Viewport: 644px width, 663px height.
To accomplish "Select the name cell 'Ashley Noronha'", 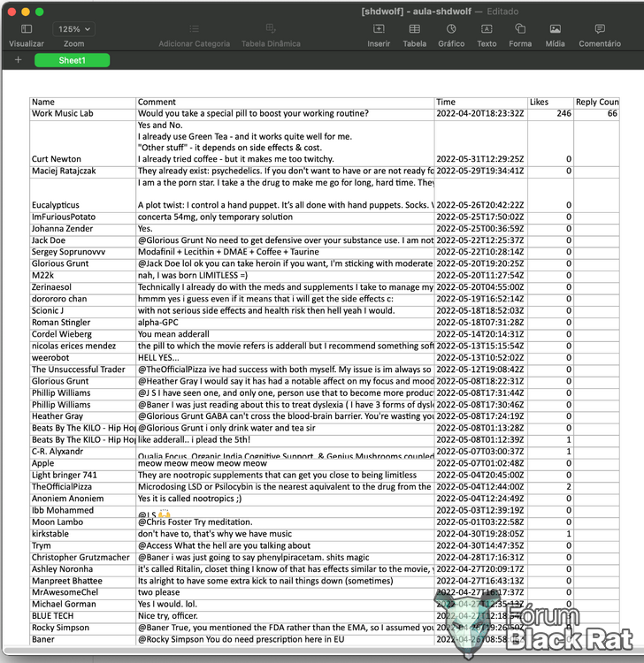I will 82,569.
